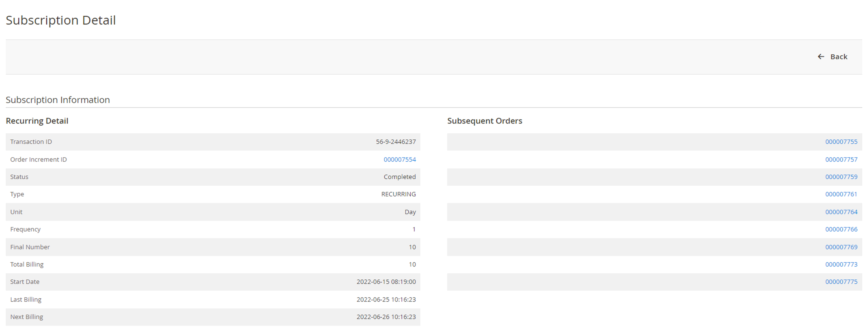Viewport: 868px width, 332px height.
Task: Click the Recurring Detail heading
Action: (x=37, y=121)
